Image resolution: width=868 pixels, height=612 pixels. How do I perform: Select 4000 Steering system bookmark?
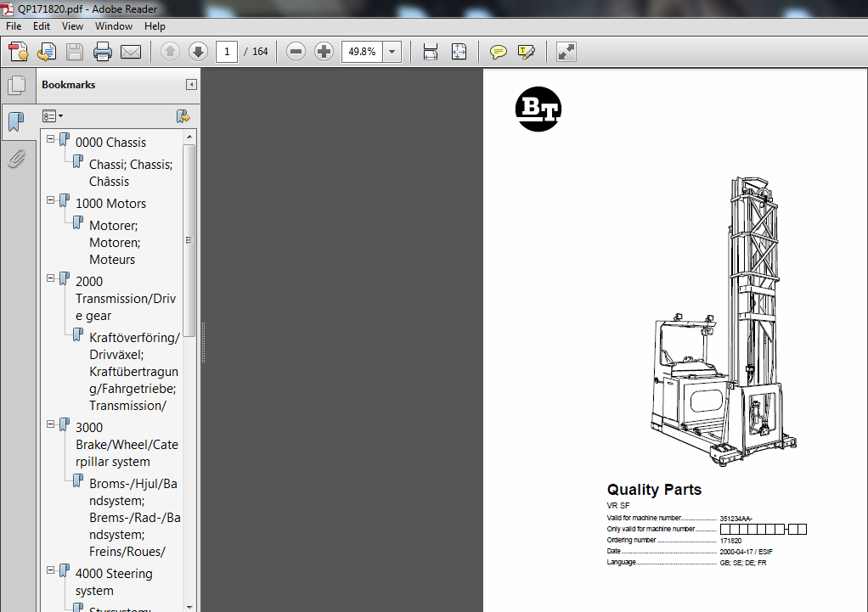(x=114, y=582)
